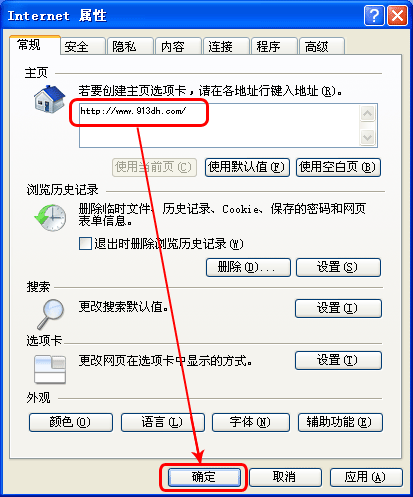Image resolution: width=413 pixels, height=497 pixels.
Task: Click down arrow in home page address box
Action: click(x=367, y=137)
